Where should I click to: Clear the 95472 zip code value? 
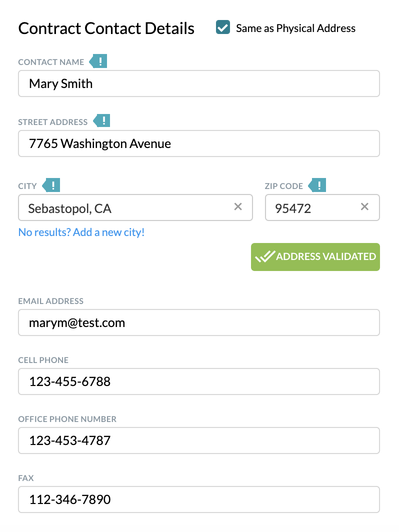point(364,206)
